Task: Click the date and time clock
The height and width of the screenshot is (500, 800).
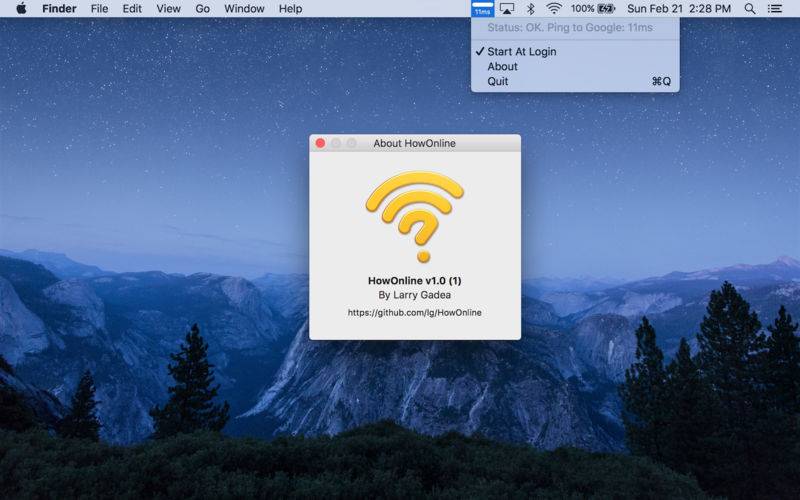Action: tap(679, 9)
